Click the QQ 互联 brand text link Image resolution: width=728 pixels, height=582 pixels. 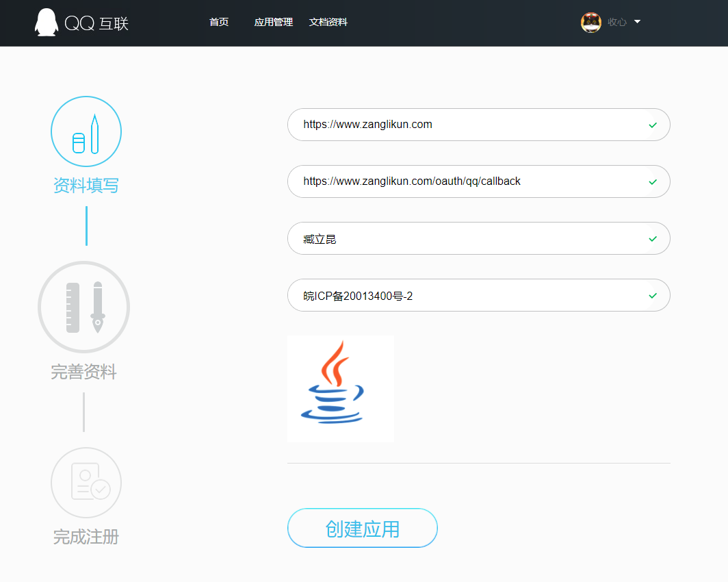pyautogui.click(x=96, y=23)
